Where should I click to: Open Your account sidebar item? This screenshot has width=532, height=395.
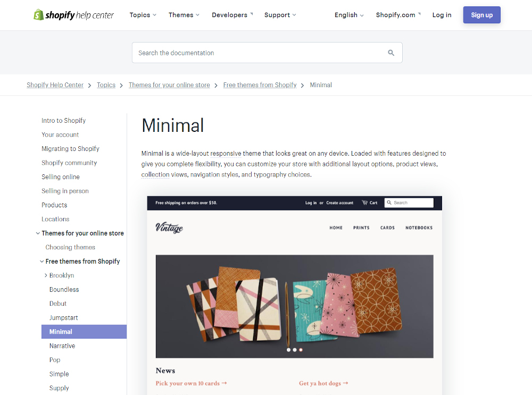pos(60,135)
